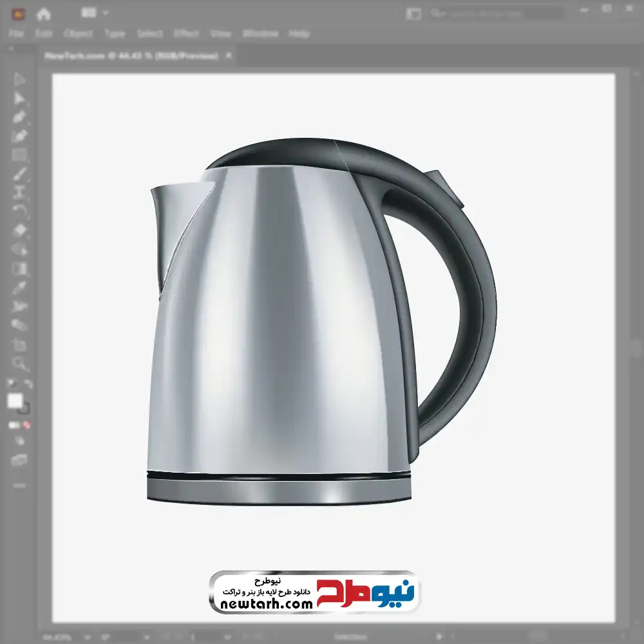The width and height of the screenshot is (644, 644).
Task: Pick the Pen tool
Action: click(x=19, y=117)
